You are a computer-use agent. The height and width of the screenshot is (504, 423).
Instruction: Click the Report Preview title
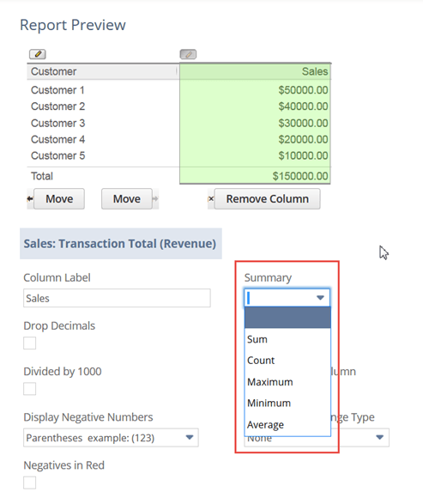coord(73,25)
